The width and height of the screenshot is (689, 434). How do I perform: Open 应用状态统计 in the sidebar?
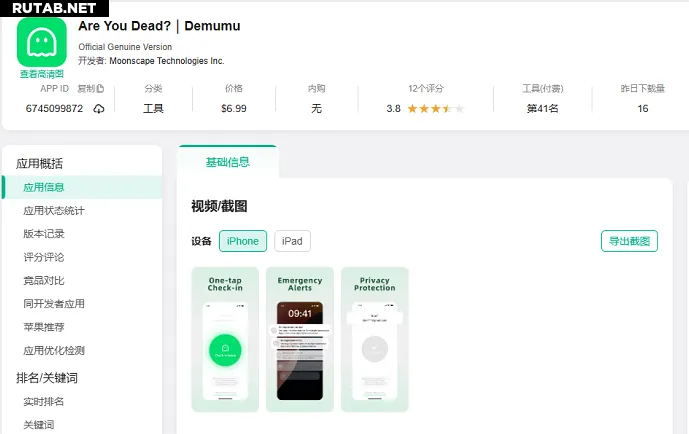pos(54,211)
